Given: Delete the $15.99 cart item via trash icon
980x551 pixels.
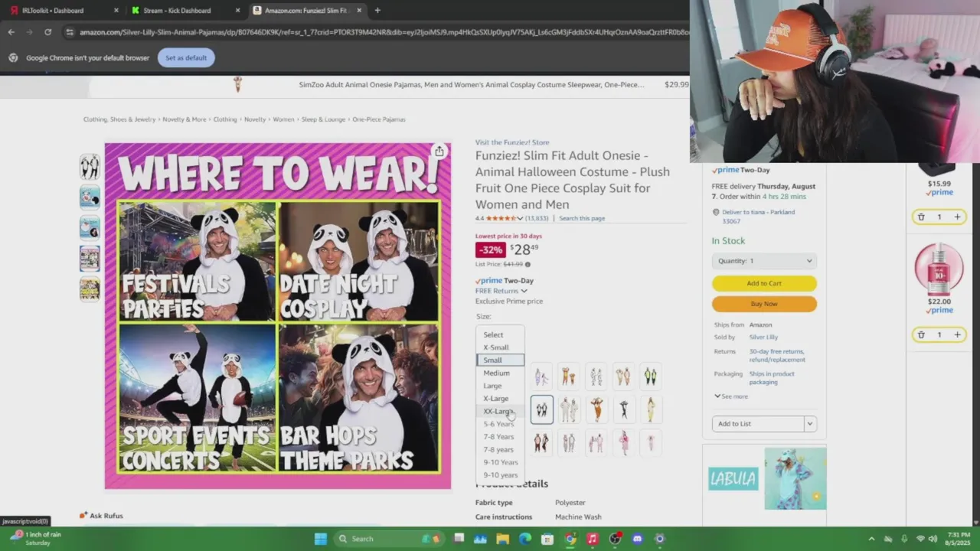Looking at the screenshot, I should pos(921,217).
